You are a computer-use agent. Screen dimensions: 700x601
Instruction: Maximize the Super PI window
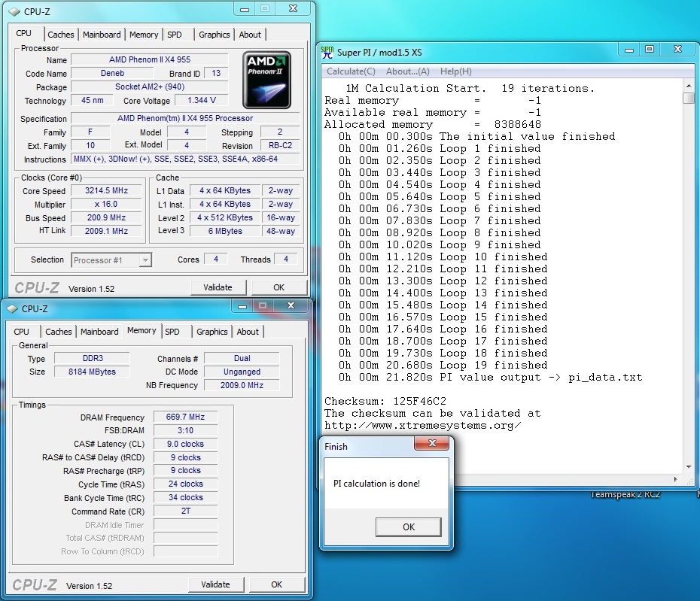pyautogui.click(x=650, y=50)
